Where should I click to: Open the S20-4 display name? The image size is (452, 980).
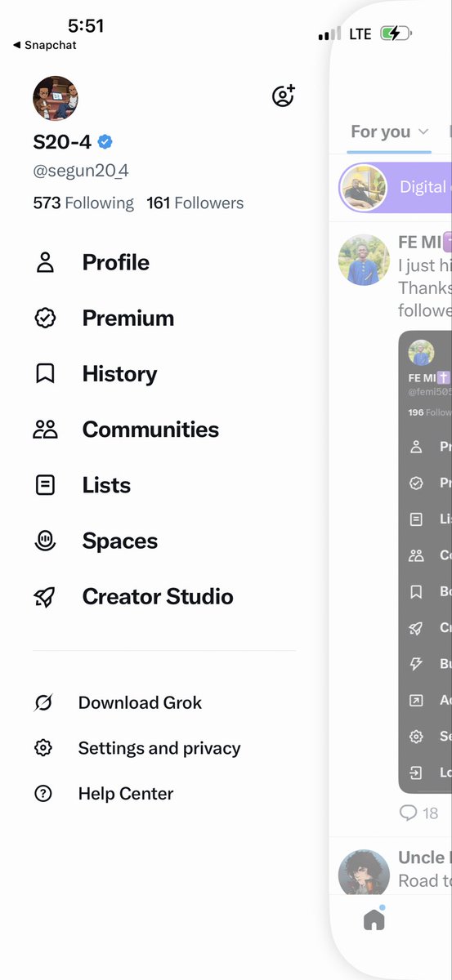(62, 142)
